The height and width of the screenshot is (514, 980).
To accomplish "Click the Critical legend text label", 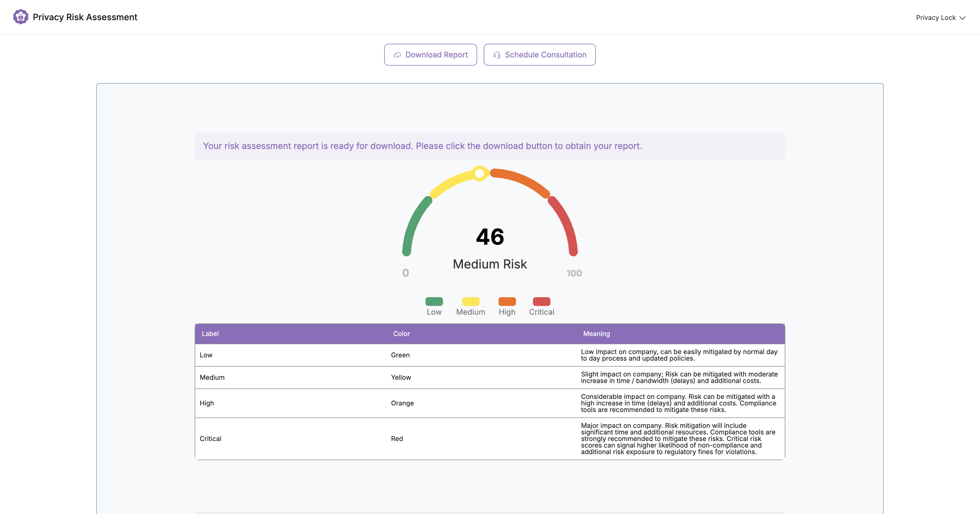I will (x=541, y=312).
